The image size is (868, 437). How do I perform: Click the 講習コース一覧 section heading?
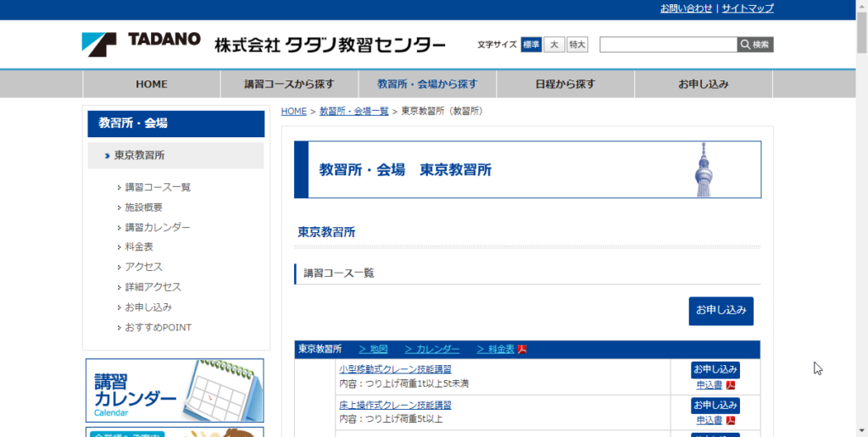[x=339, y=274]
